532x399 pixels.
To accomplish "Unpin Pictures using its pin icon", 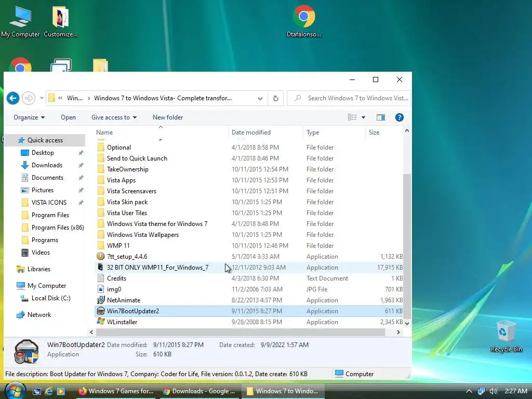I will tap(81, 190).
